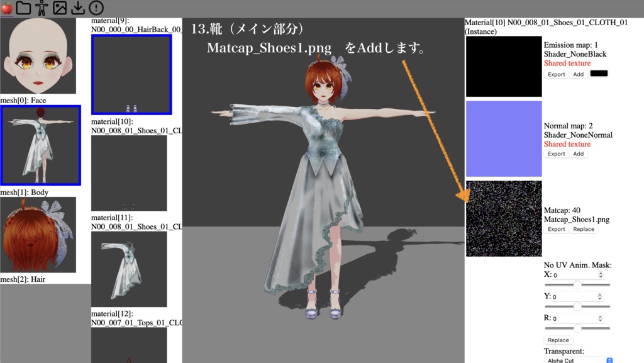The height and width of the screenshot is (363, 644).
Task: Click the black Emission map preview
Action: (504, 67)
